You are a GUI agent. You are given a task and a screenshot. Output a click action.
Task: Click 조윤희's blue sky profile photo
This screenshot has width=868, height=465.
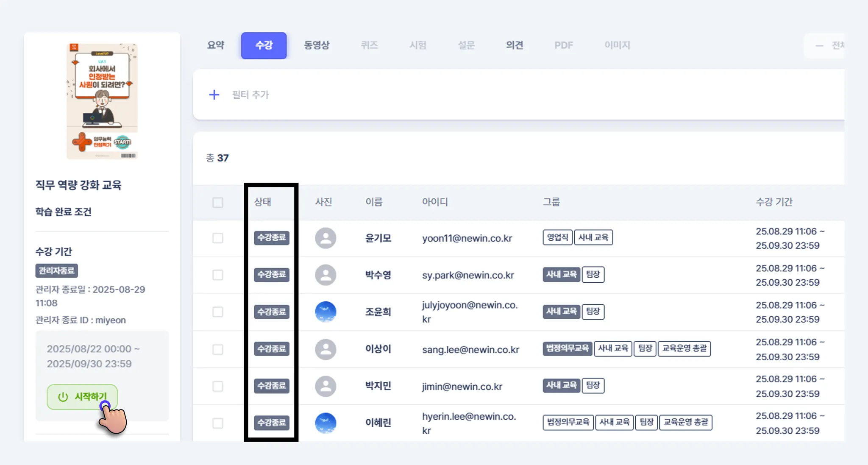click(x=325, y=312)
